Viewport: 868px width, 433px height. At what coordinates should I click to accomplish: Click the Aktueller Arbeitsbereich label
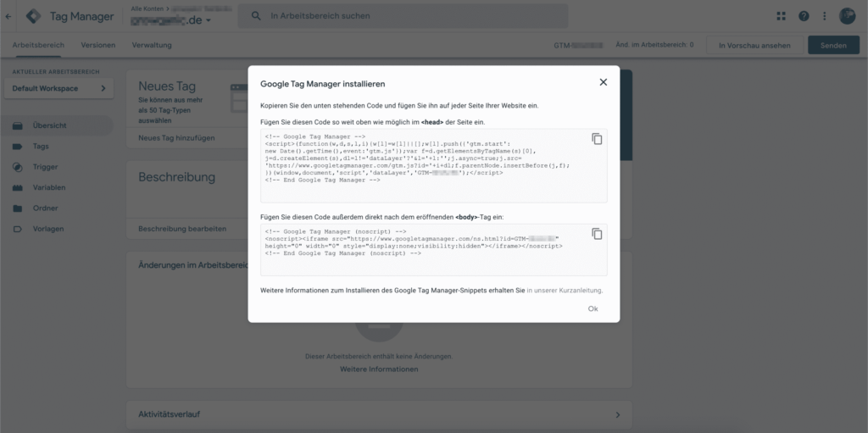[56, 72]
